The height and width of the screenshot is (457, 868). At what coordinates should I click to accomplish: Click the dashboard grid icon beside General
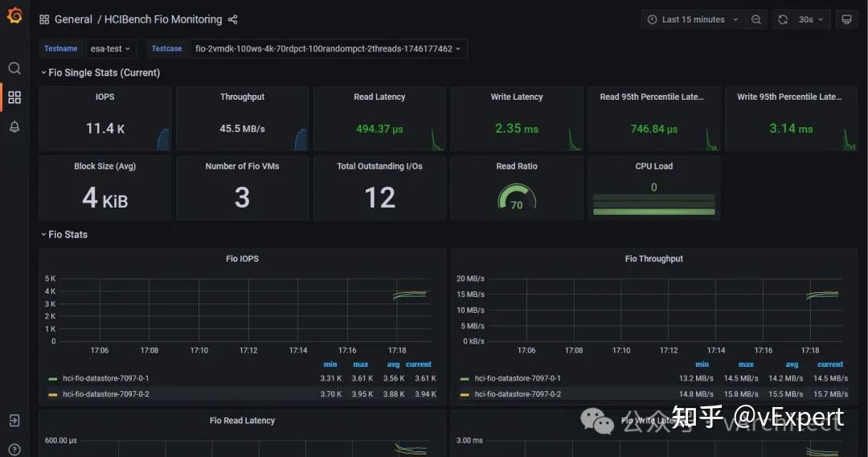(x=44, y=19)
